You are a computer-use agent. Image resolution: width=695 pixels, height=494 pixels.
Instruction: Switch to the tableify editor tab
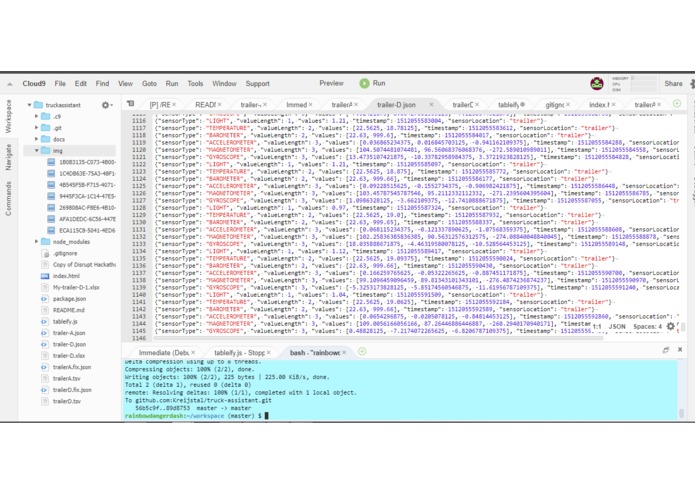508,105
